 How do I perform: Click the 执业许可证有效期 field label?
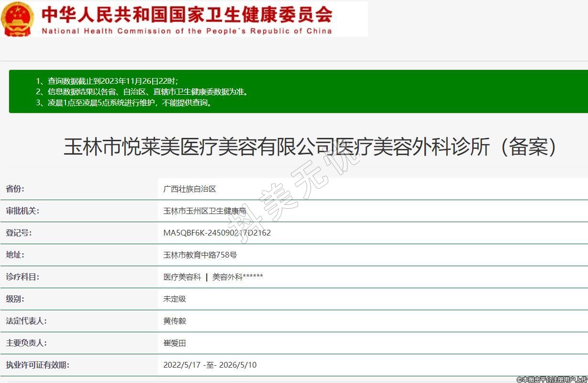coord(37,365)
